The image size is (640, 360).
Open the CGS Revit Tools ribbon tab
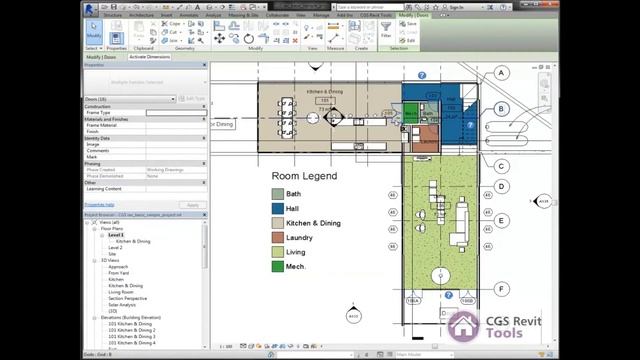click(x=376, y=15)
